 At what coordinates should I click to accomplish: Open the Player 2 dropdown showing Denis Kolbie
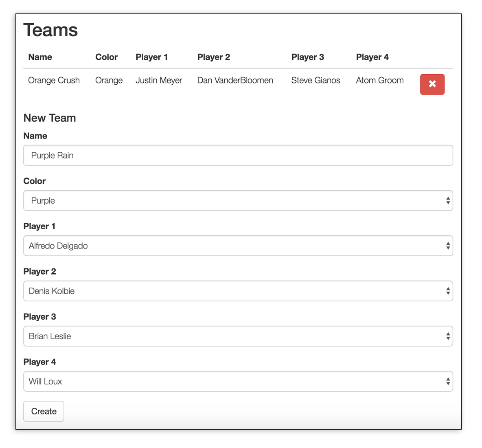click(238, 291)
